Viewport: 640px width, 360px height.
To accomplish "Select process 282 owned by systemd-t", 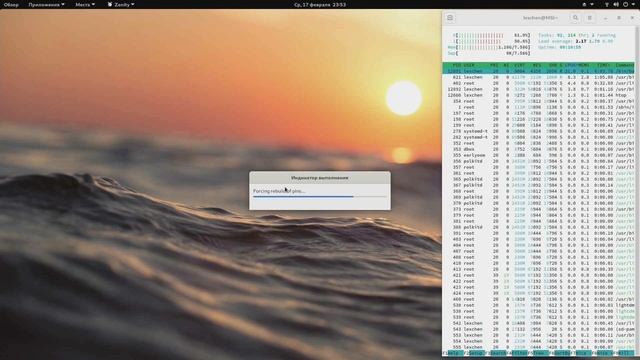I will click(x=538, y=137).
